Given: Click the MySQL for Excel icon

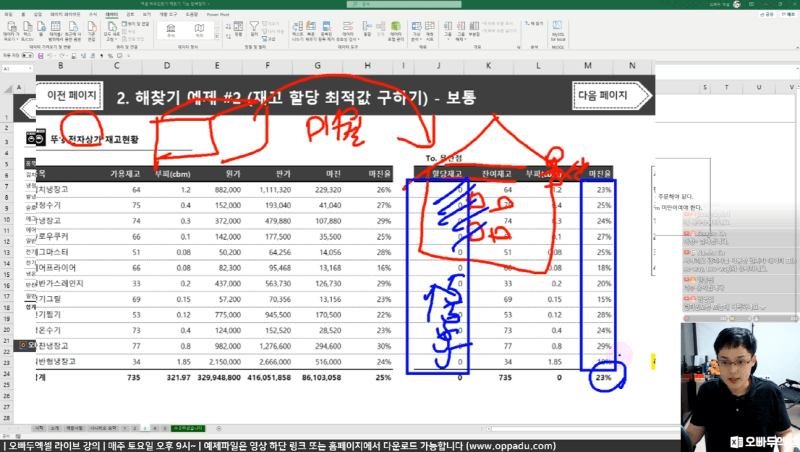Looking at the screenshot, I should (x=558, y=31).
